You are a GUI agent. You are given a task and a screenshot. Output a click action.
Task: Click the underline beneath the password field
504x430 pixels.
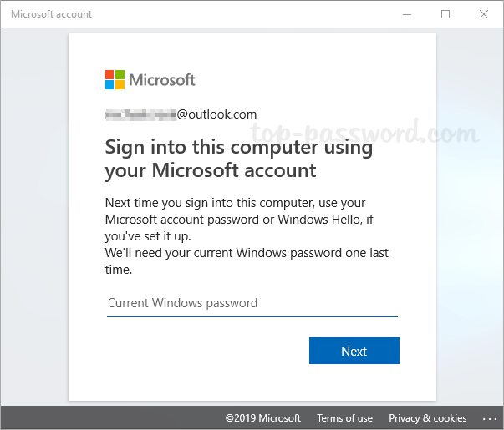(251, 316)
